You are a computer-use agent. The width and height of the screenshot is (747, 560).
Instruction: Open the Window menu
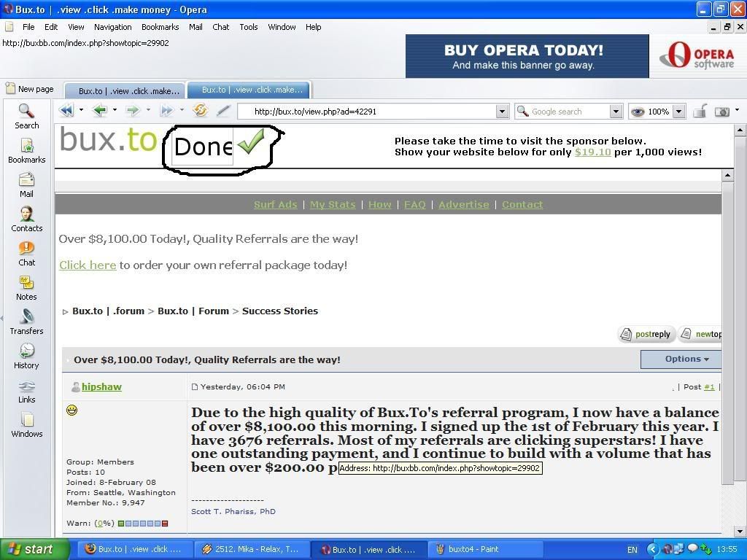(282, 27)
